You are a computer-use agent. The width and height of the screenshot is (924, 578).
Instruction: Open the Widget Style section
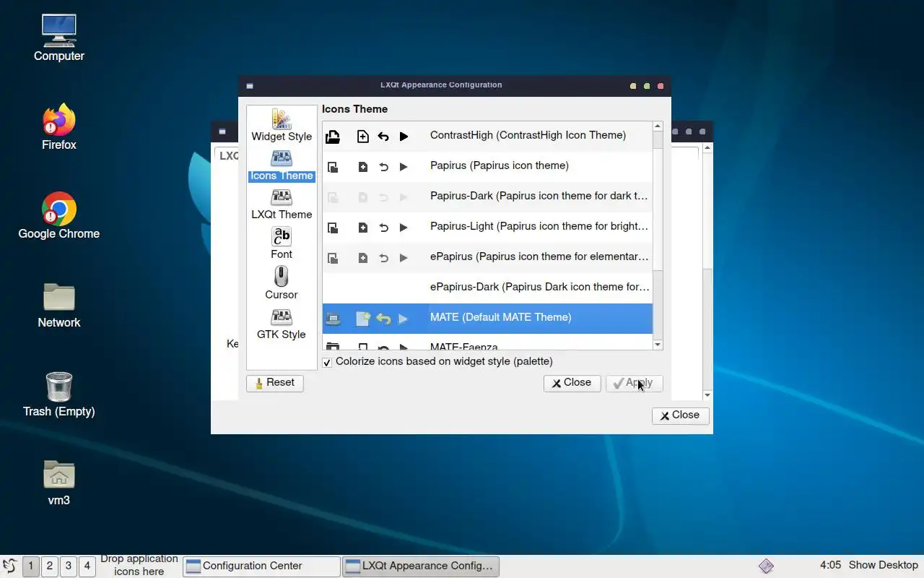click(x=282, y=125)
